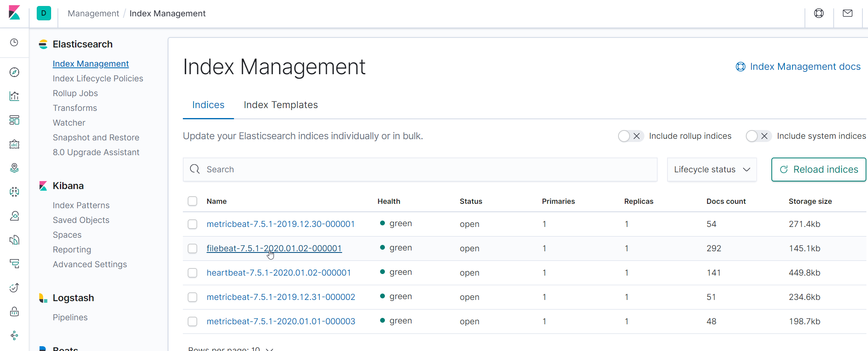Viewport: 868px width, 351px height.
Task: Tick the select-all indices header checkbox
Action: [192, 201]
